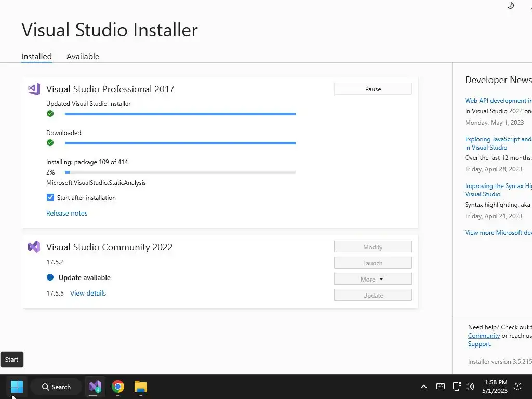Pause the Visual Studio 2017 installation

pyautogui.click(x=373, y=89)
